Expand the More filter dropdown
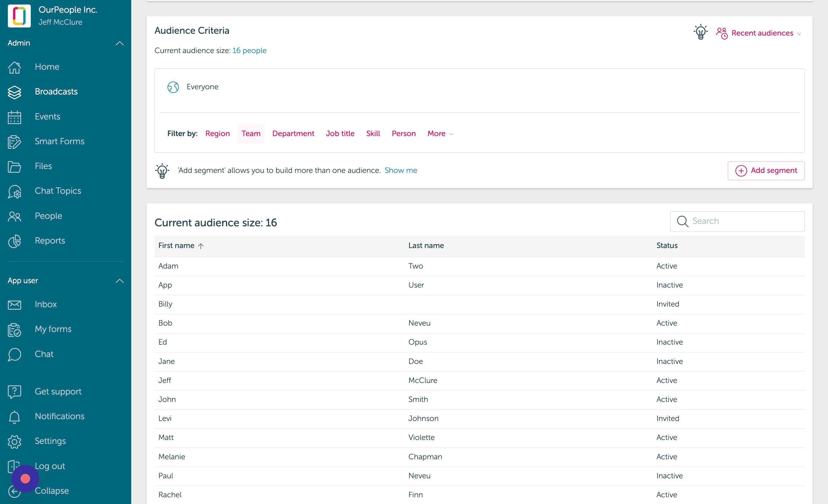828x504 pixels. [440, 134]
